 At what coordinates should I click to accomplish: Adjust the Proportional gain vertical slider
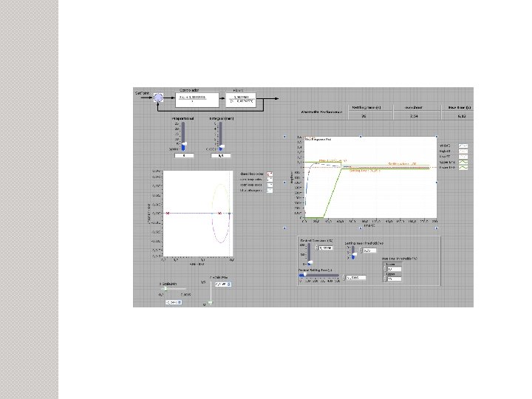coord(183,137)
